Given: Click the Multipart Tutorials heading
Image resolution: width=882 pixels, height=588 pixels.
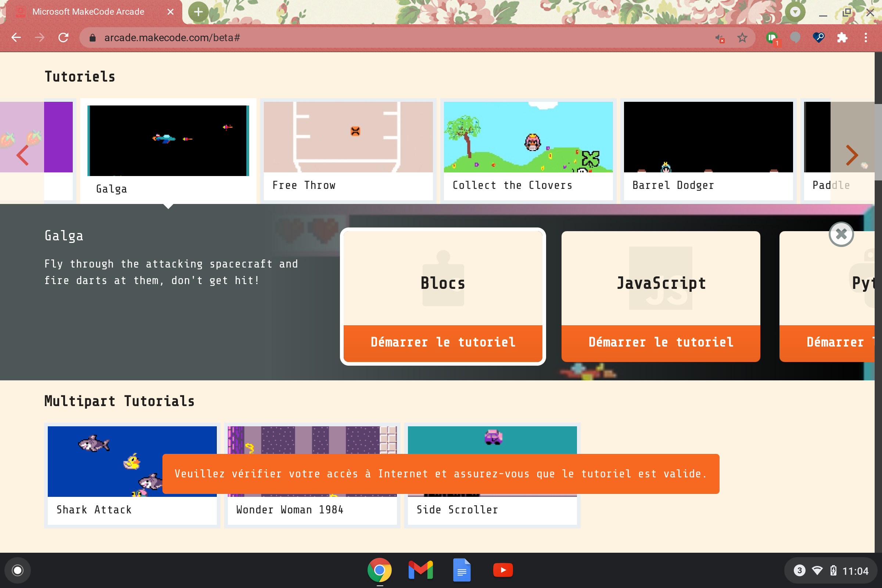Looking at the screenshot, I should point(119,401).
